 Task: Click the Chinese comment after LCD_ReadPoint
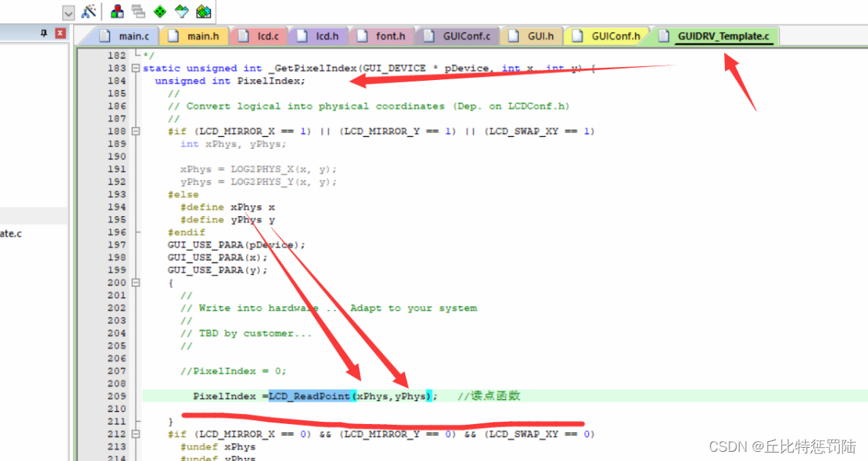(x=489, y=396)
